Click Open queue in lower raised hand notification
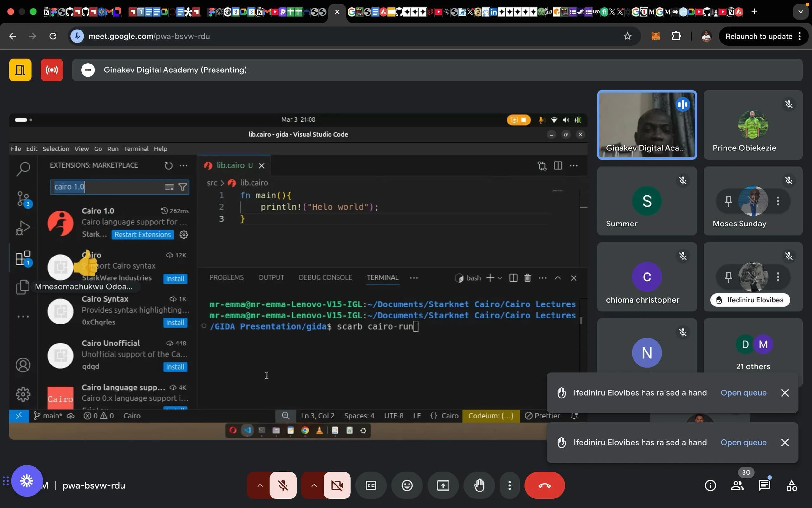This screenshot has width=812, height=508. tap(743, 442)
